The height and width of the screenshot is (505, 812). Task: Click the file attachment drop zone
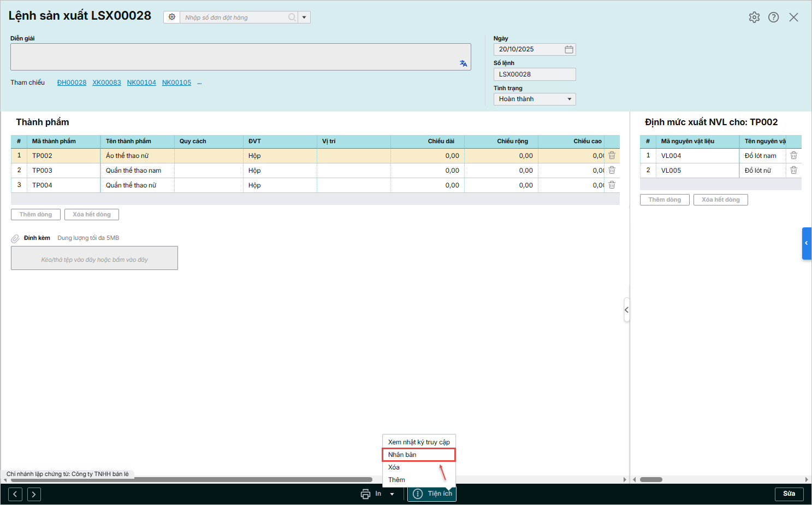tap(94, 258)
